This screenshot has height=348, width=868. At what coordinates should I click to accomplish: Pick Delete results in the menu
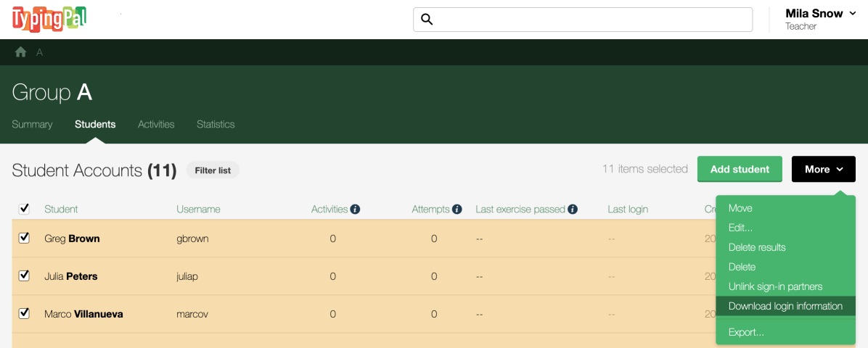[x=757, y=247]
